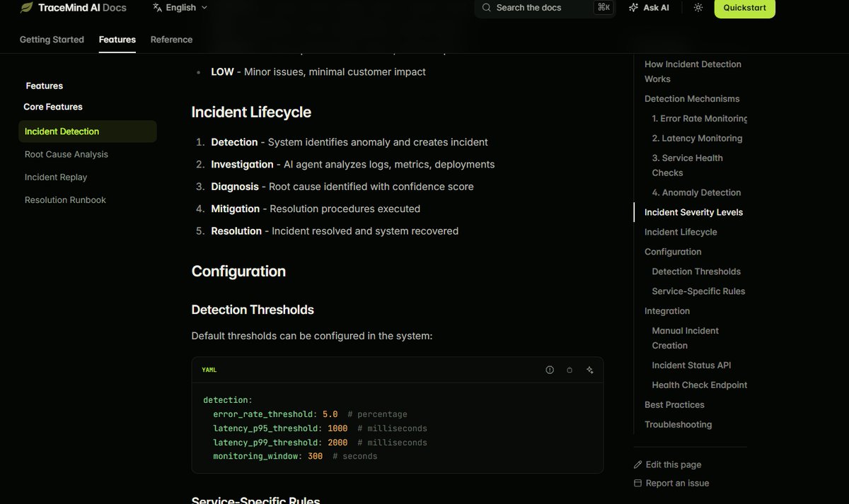This screenshot has width=849, height=504.
Task: Toggle light/dark theme sun icon
Action: coord(698,8)
